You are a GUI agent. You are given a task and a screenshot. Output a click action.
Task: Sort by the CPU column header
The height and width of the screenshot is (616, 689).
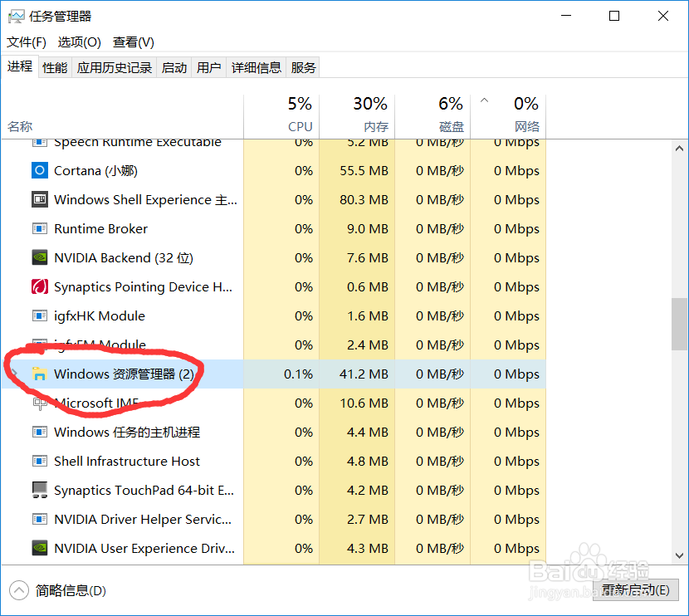click(x=281, y=116)
